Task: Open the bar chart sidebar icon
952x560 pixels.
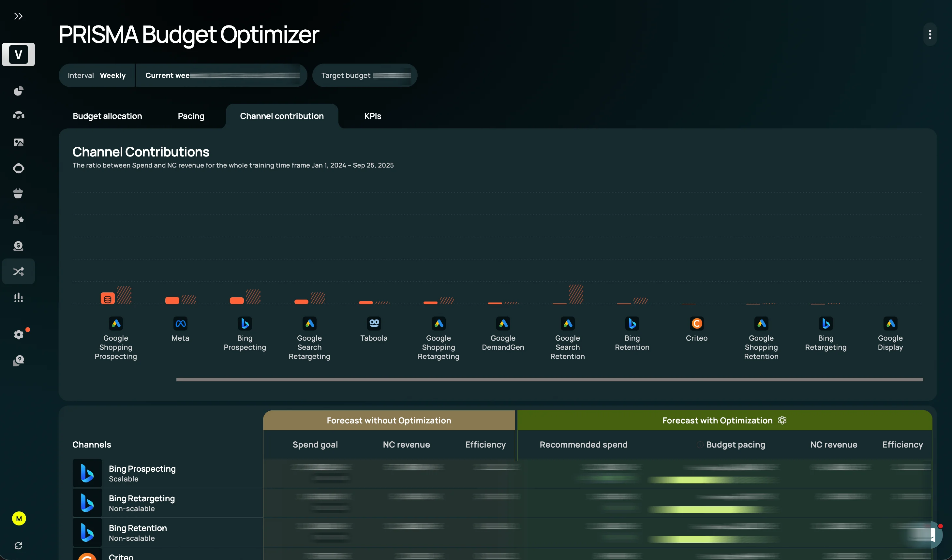Action: coord(18,298)
